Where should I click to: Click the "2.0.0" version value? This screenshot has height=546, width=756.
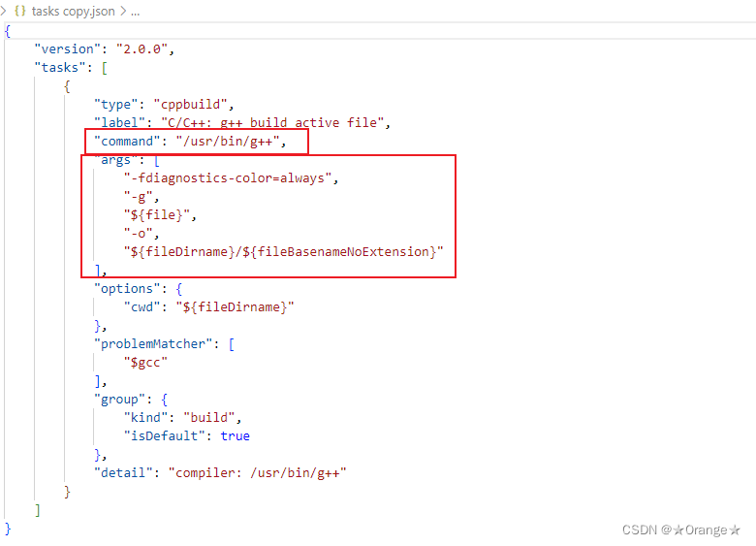pyautogui.click(x=142, y=49)
